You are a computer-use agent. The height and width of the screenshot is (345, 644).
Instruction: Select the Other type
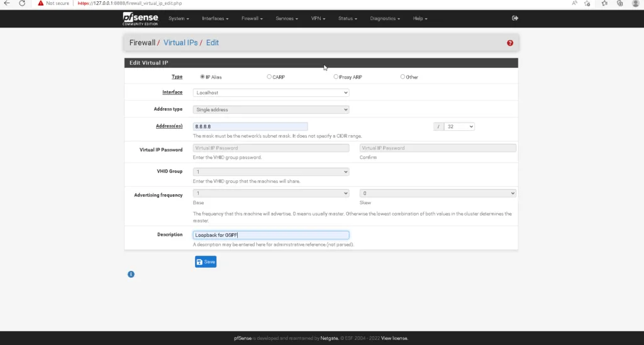click(x=402, y=77)
